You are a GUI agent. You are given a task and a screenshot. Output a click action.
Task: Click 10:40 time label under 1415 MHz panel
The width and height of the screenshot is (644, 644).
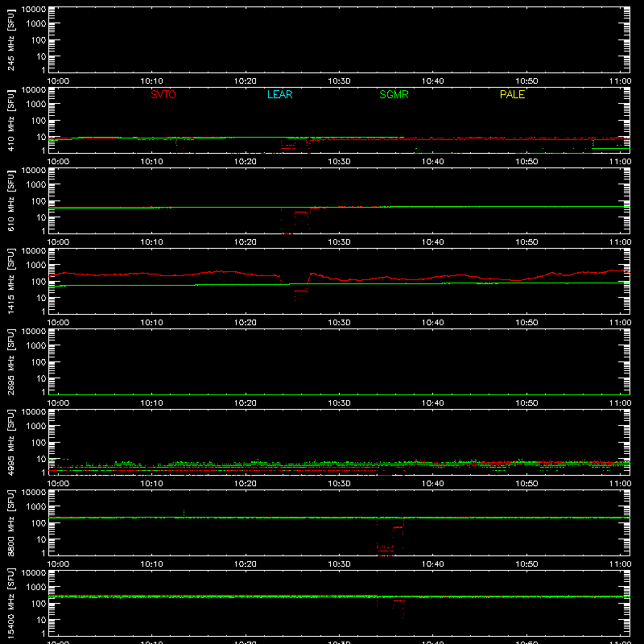(432, 323)
